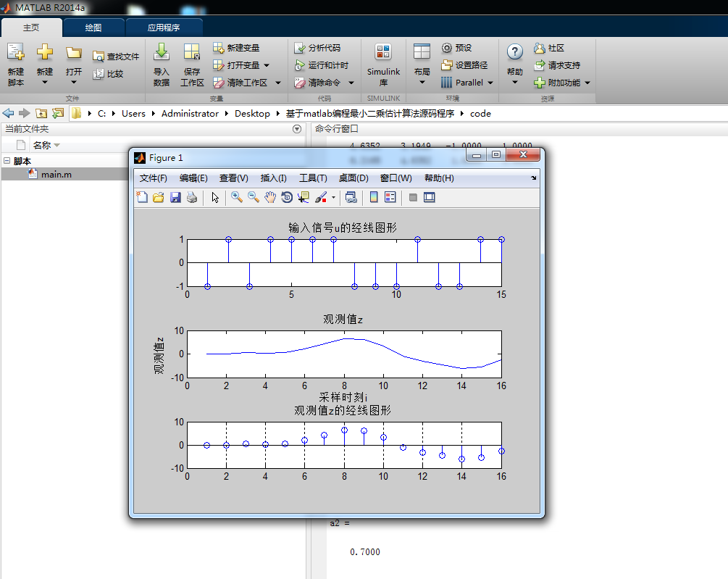Expand the 布局 (Layout) dropdown

(x=422, y=83)
